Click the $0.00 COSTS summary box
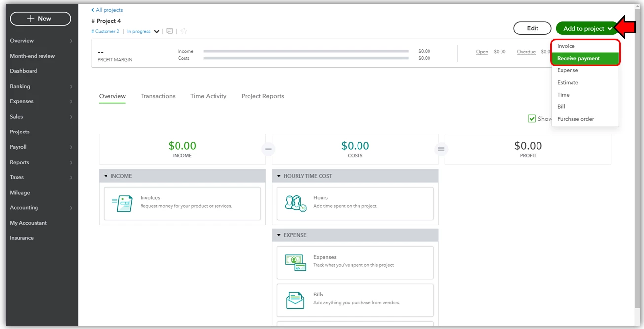 tap(355, 149)
